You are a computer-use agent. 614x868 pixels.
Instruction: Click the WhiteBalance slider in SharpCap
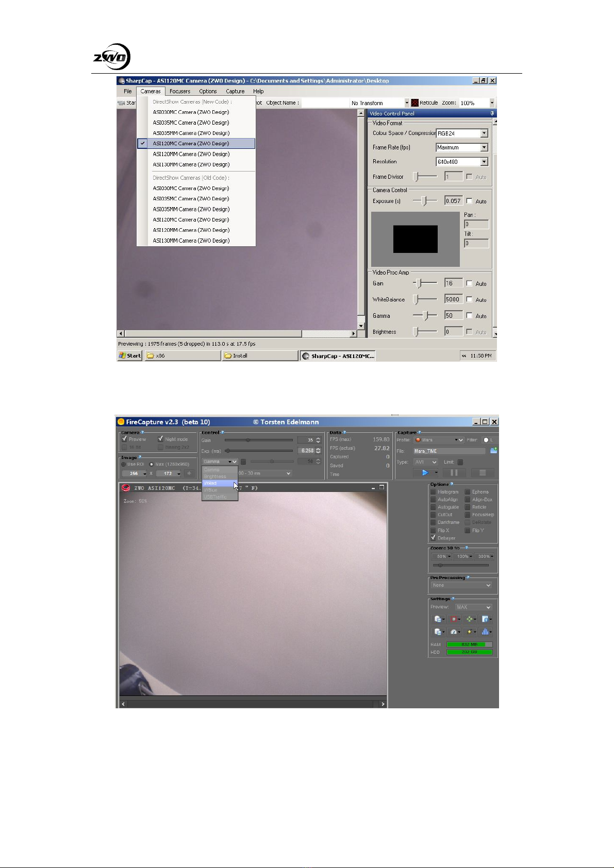pos(425,299)
